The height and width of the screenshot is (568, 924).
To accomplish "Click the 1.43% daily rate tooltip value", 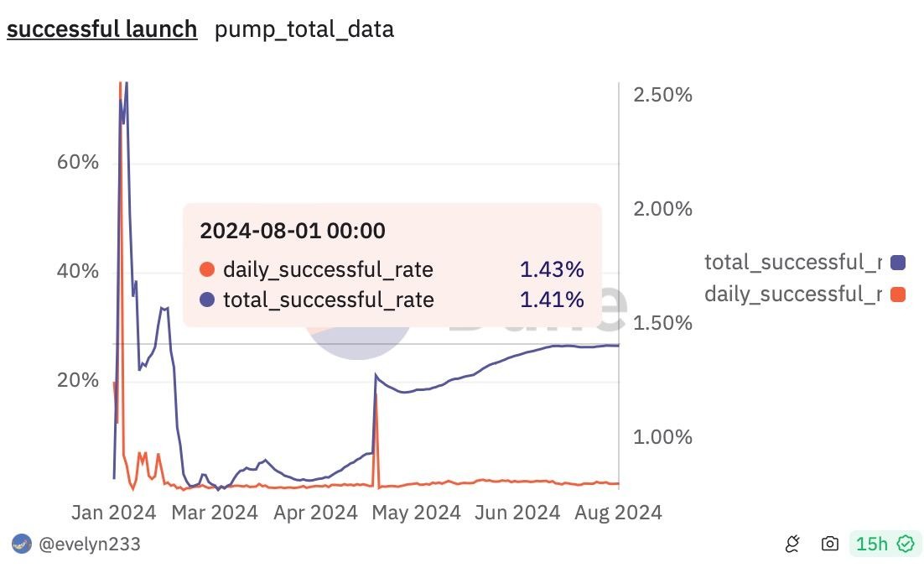I will coord(551,269).
